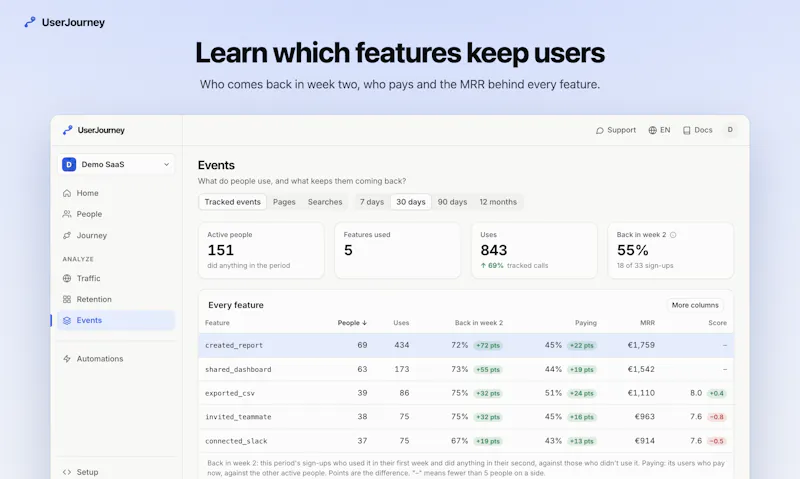Select the created_report row name
The height and width of the screenshot is (479, 800).
(x=234, y=345)
